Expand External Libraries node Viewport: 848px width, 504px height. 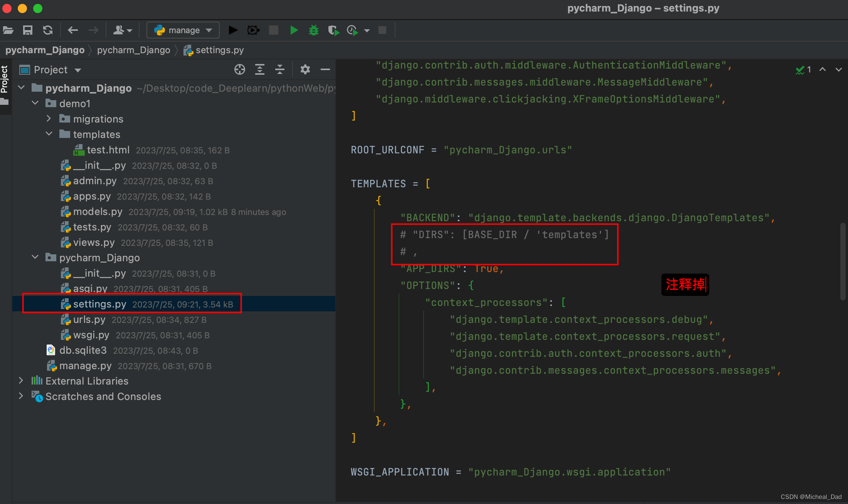[21, 381]
